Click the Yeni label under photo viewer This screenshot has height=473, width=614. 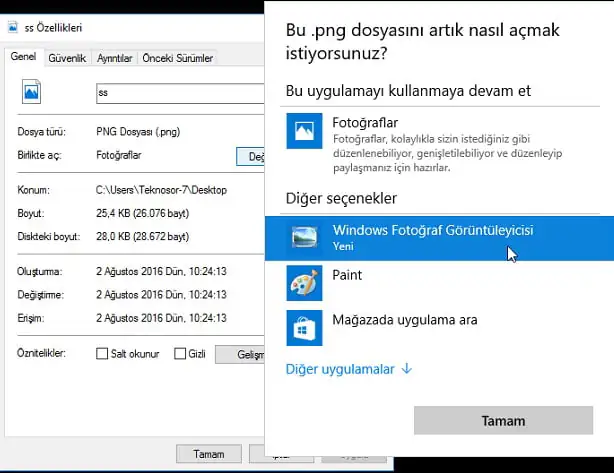pos(343,246)
